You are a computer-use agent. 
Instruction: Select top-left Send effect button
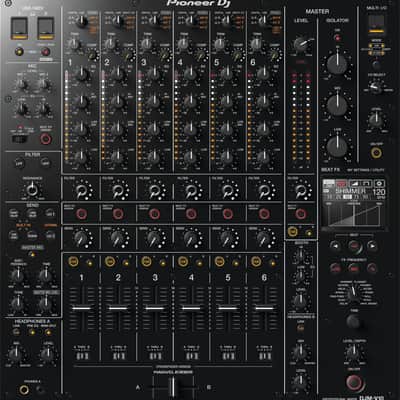coord(13,213)
